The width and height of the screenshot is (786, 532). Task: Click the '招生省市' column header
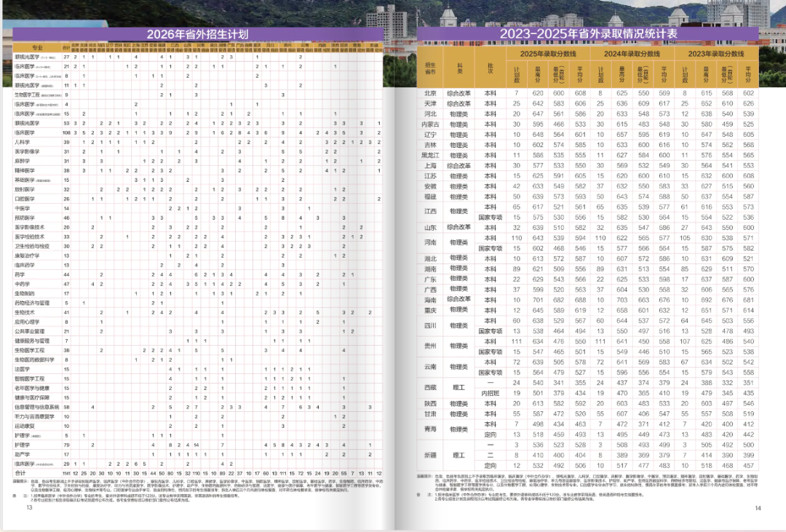point(430,68)
